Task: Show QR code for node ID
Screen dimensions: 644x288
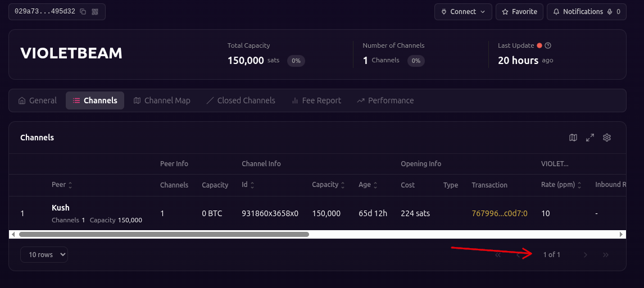Action: coord(95,12)
